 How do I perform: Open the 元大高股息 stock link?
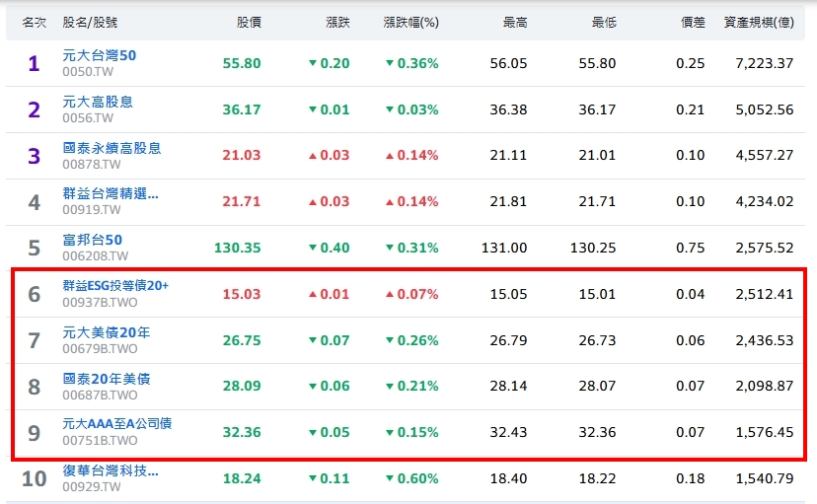click(98, 102)
